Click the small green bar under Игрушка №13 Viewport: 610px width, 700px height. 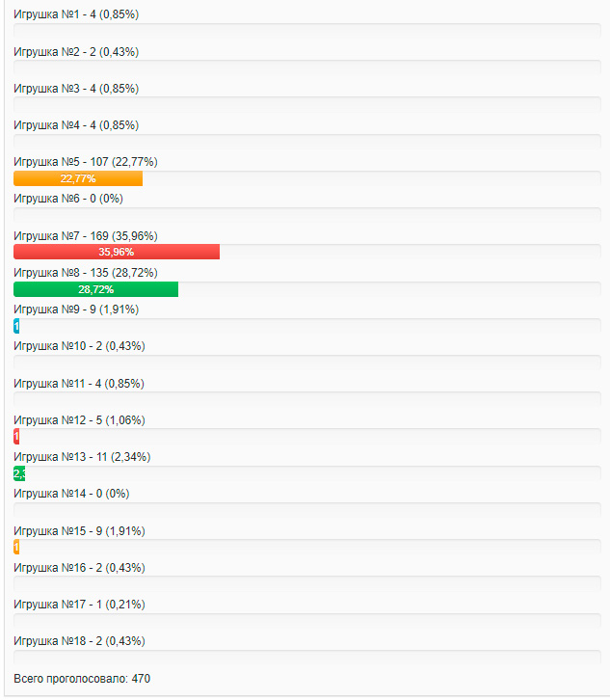click(x=19, y=473)
